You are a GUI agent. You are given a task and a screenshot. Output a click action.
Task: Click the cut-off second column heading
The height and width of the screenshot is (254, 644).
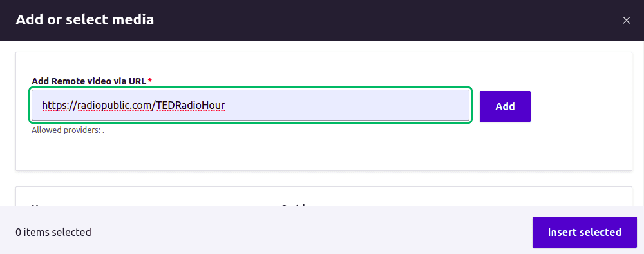click(x=295, y=204)
